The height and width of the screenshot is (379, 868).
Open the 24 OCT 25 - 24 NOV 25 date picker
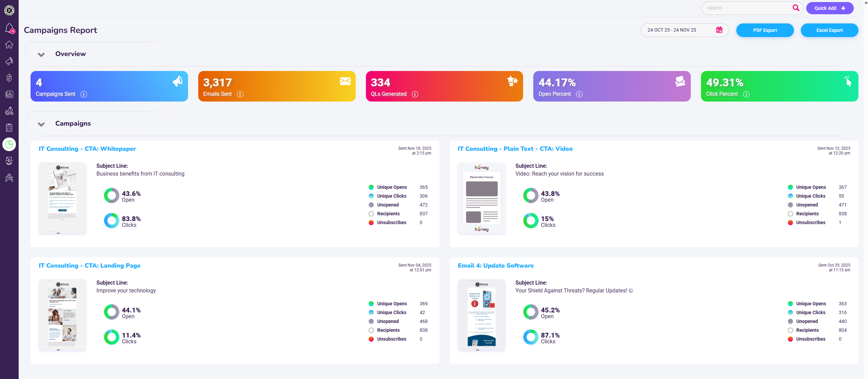click(671, 30)
